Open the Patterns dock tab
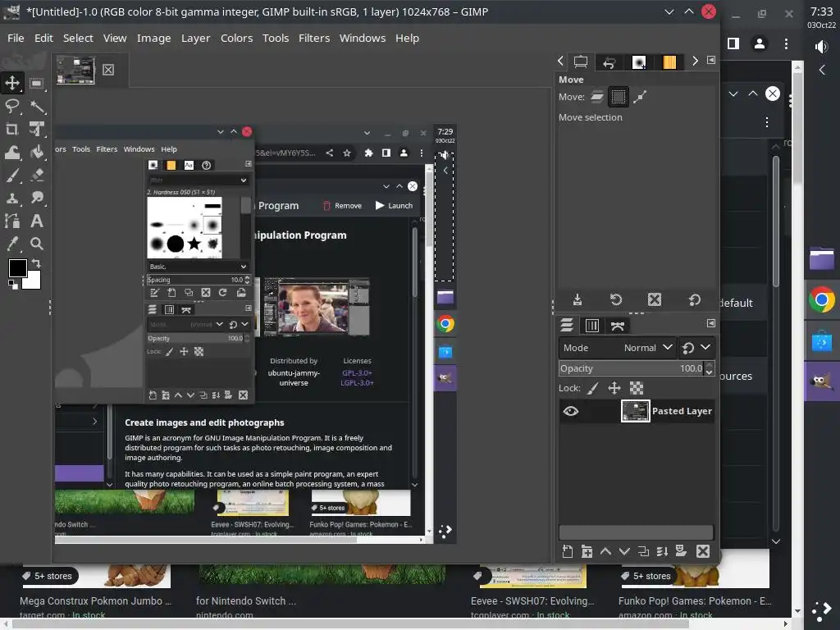The width and height of the screenshot is (840, 630). (x=669, y=62)
